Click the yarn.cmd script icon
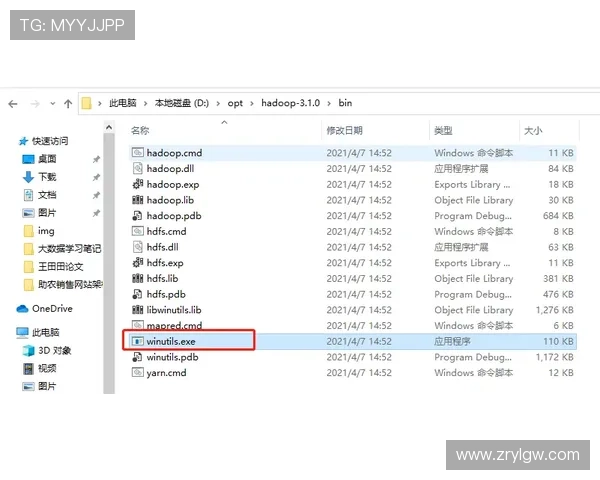600x480 pixels. point(138,372)
